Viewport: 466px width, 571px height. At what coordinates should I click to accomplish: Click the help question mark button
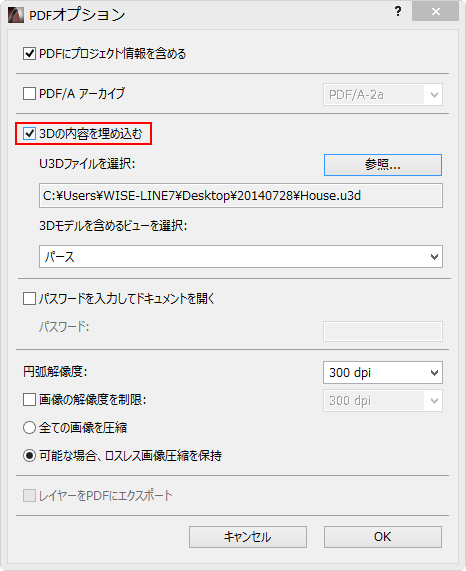coord(398,12)
